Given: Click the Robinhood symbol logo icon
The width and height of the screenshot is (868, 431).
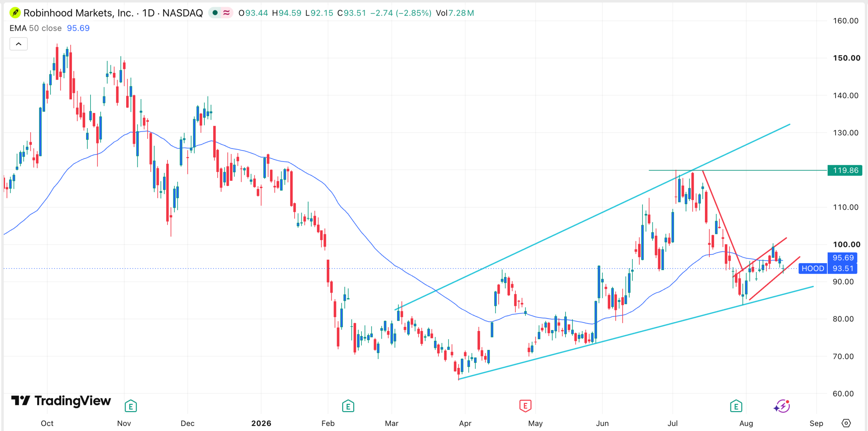Looking at the screenshot, I should click(x=15, y=13).
